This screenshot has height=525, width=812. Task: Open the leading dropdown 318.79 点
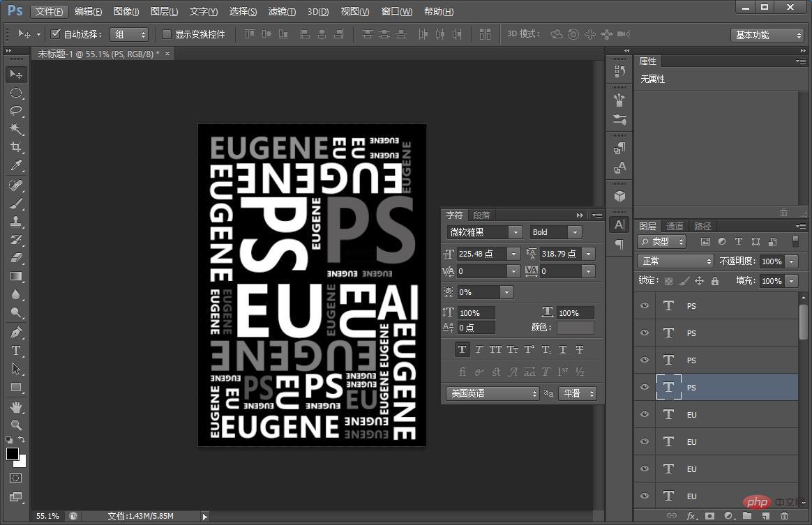588,254
